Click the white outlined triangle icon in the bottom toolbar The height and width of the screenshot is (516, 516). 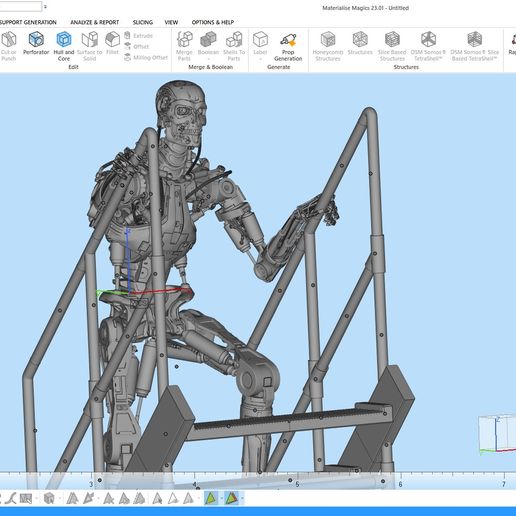(173, 498)
